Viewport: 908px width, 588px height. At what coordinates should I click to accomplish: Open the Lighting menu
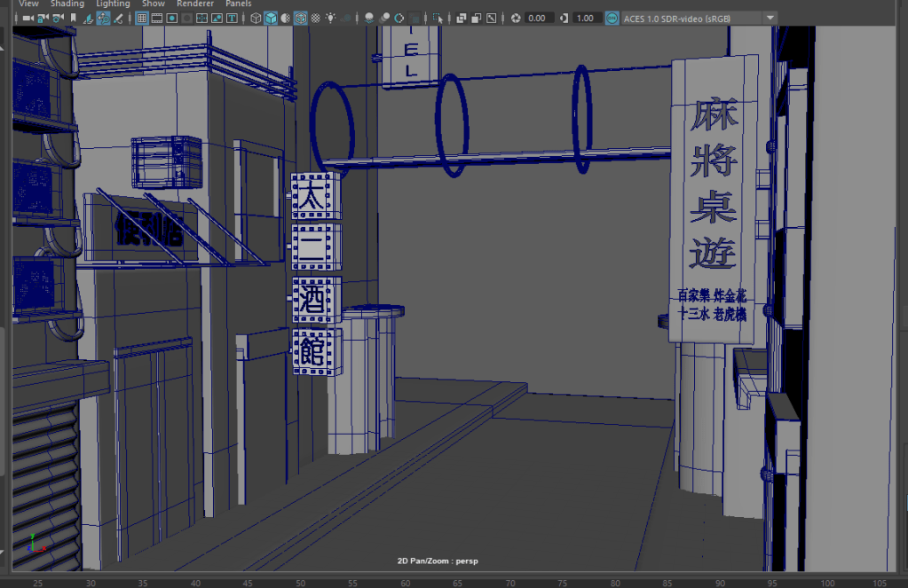pos(113,4)
